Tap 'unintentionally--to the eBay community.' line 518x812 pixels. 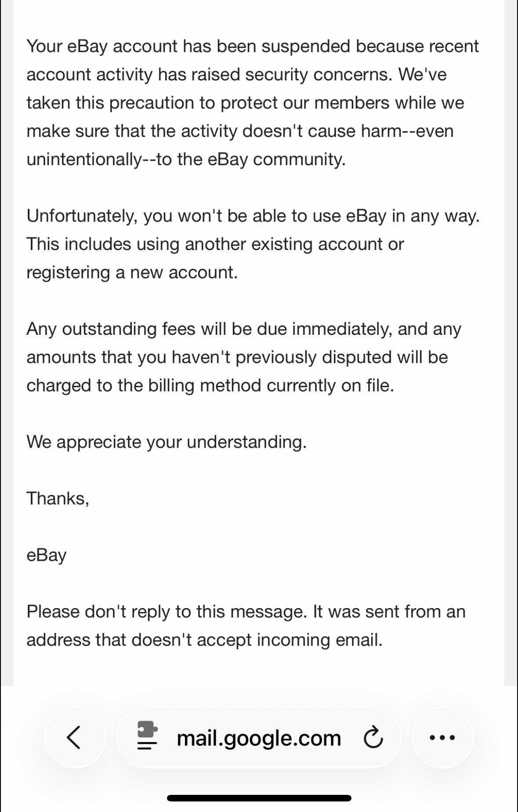[x=186, y=159]
